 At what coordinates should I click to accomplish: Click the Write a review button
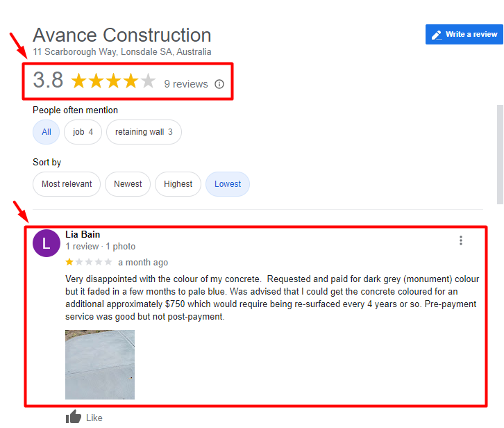(464, 35)
